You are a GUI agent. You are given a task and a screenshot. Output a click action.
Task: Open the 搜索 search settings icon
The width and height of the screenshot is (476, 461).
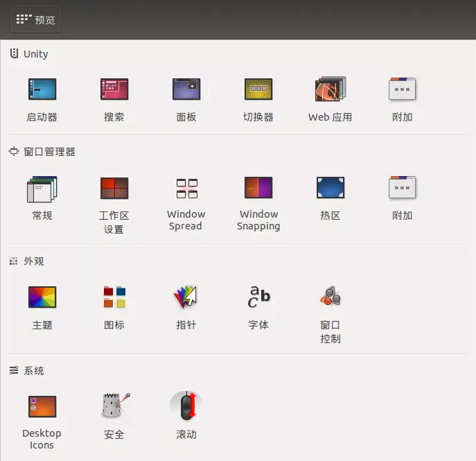114,89
